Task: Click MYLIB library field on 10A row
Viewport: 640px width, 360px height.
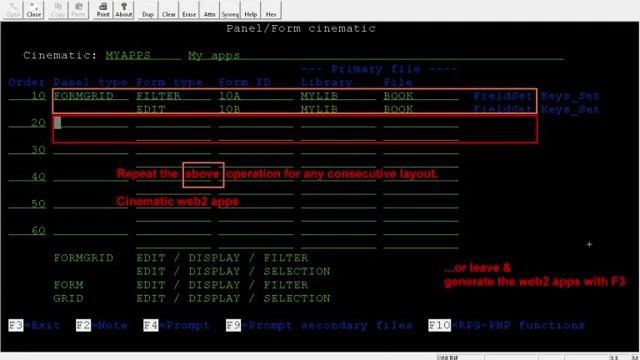Action: pos(338,96)
